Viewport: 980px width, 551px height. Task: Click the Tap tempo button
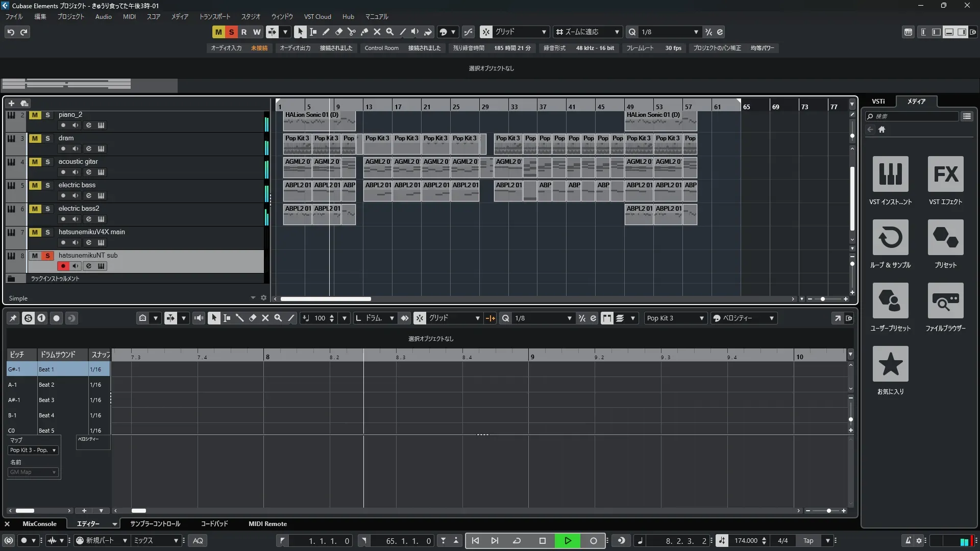pos(808,540)
